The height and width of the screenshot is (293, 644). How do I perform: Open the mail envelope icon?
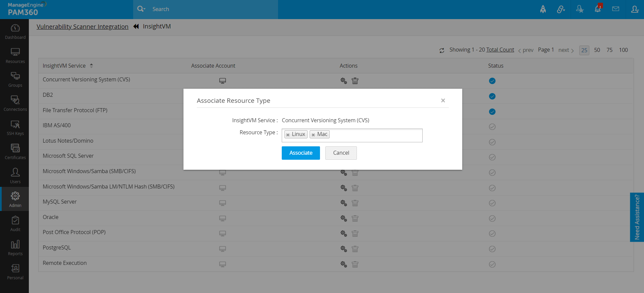[615, 9]
